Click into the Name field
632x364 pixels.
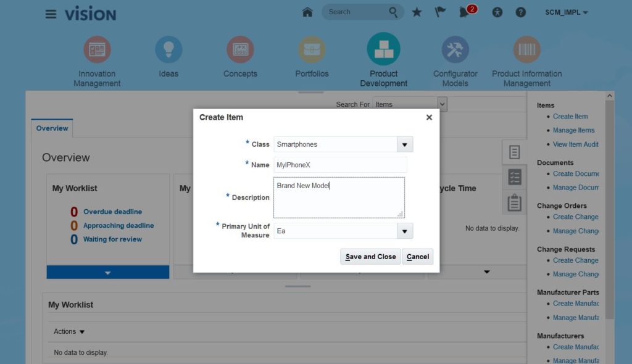click(x=340, y=165)
